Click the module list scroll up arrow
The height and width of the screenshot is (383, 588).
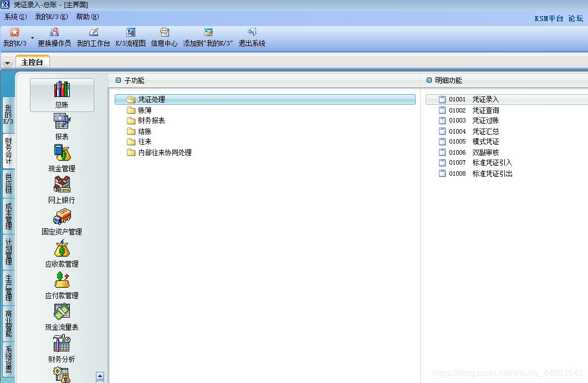(100, 375)
